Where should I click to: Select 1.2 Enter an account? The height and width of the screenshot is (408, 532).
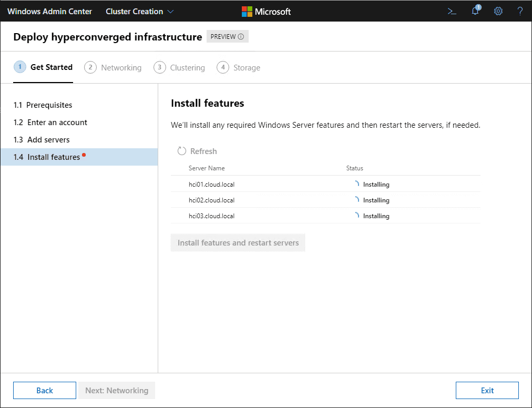coord(57,123)
